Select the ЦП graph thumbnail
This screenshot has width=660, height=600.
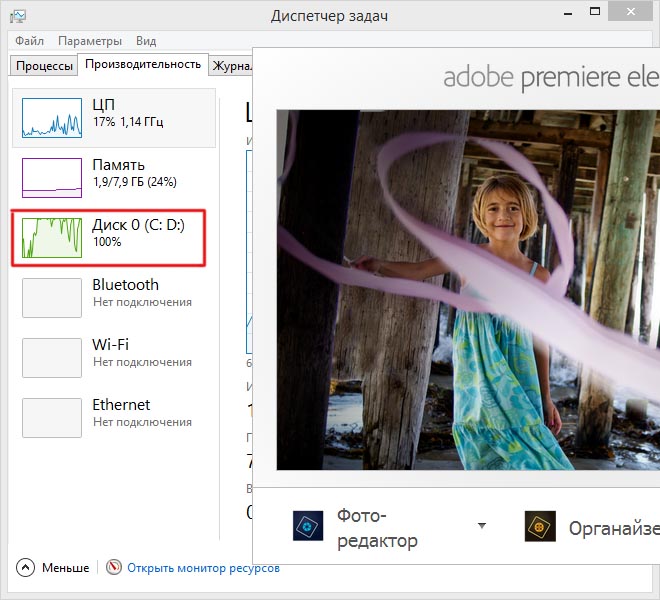point(52,117)
